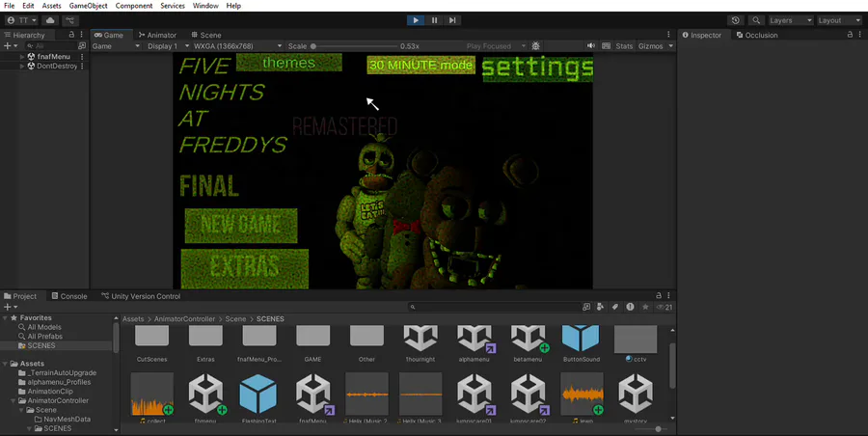Toggle hidden packages visibility eye icon

pos(665,307)
